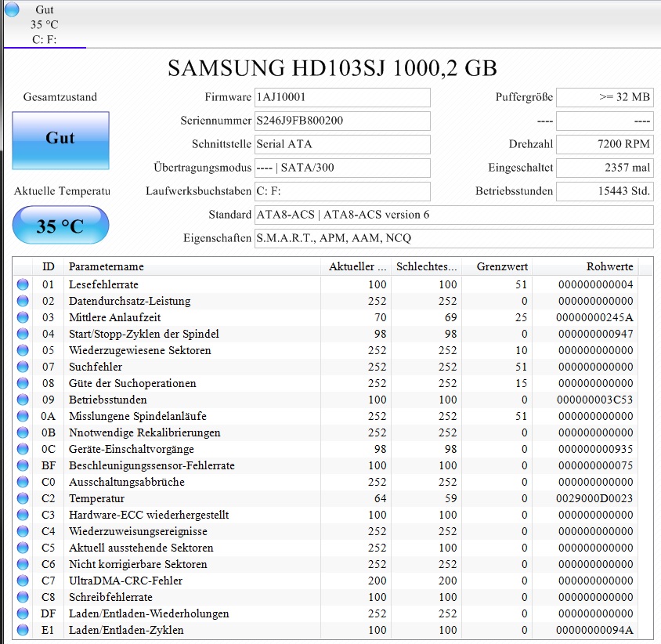Click the blue health orb in disk tab

coord(12,9)
